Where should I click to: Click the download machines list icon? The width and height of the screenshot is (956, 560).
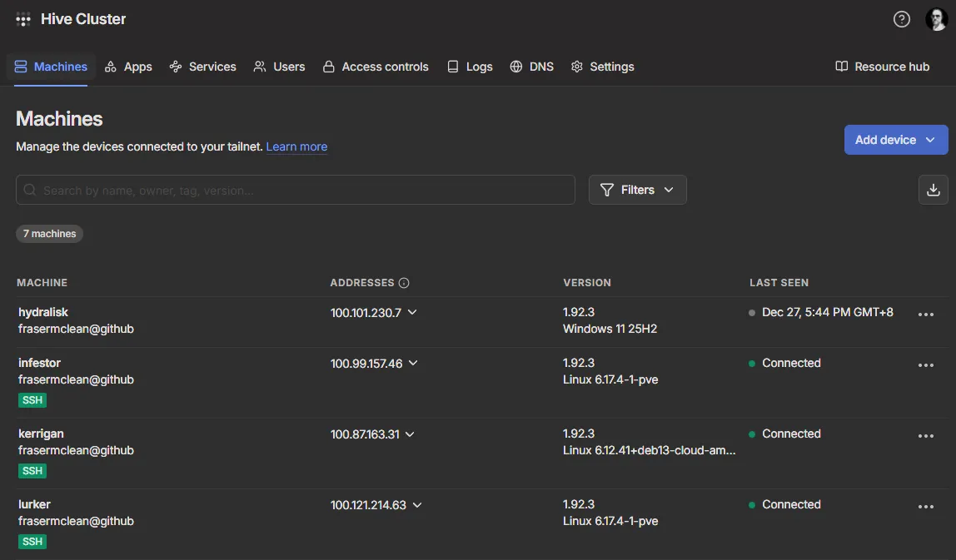(x=933, y=190)
